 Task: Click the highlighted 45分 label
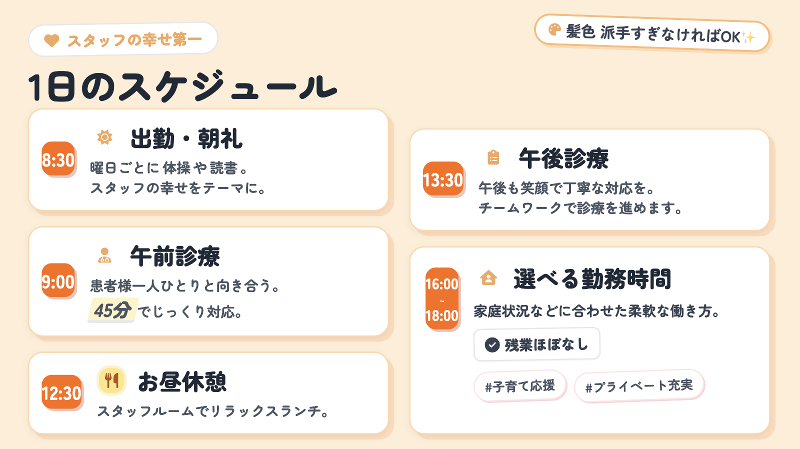coord(110,311)
